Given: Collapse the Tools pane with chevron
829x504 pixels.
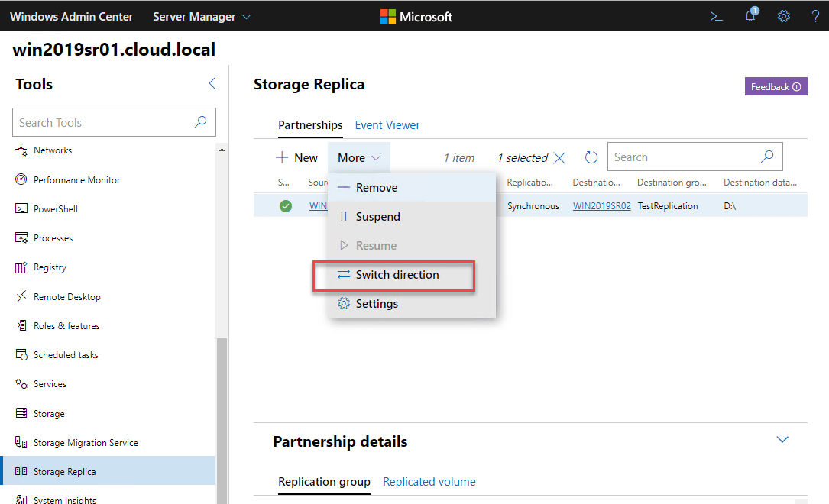Looking at the screenshot, I should pyautogui.click(x=212, y=84).
